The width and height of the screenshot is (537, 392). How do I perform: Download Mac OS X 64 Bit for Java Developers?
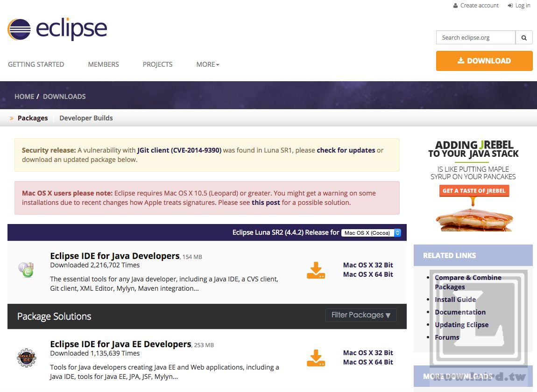click(367, 274)
